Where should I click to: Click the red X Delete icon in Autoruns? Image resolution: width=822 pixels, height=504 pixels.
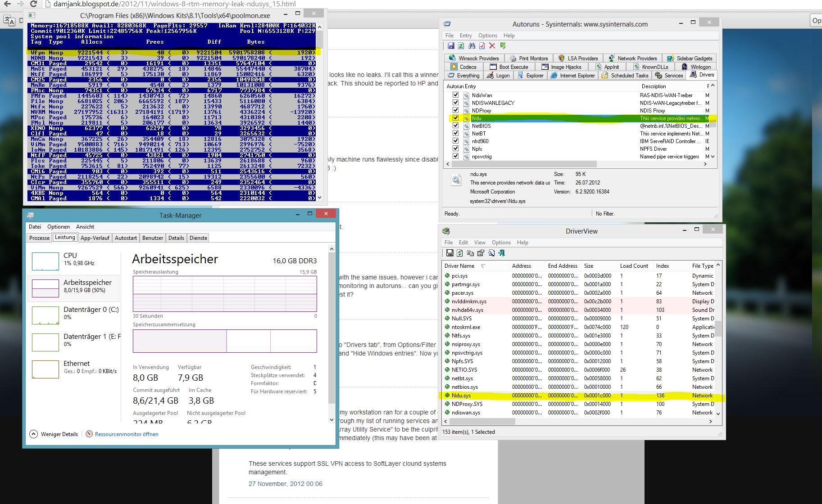pos(492,46)
